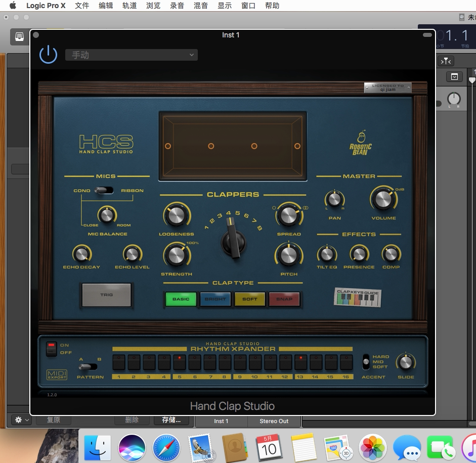Click the Echo Decay knob
The width and height of the screenshot is (476, 463).
pos(81,254)
